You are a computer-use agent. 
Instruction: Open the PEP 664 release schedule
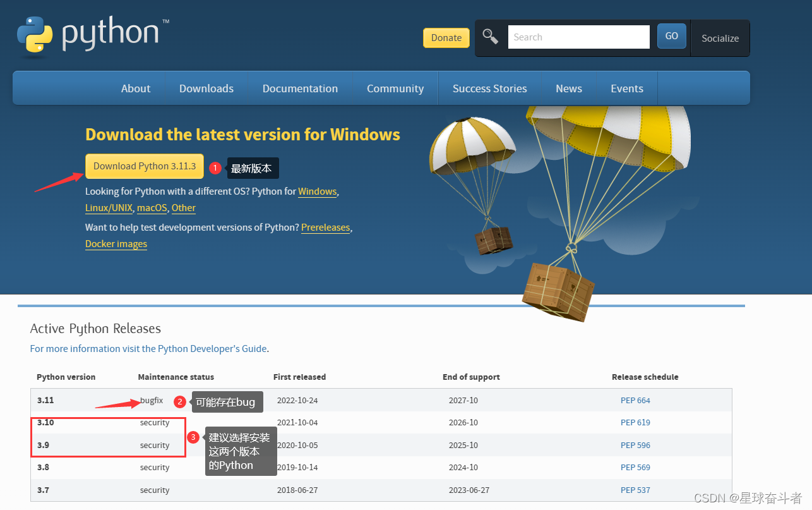click(635, 400)
